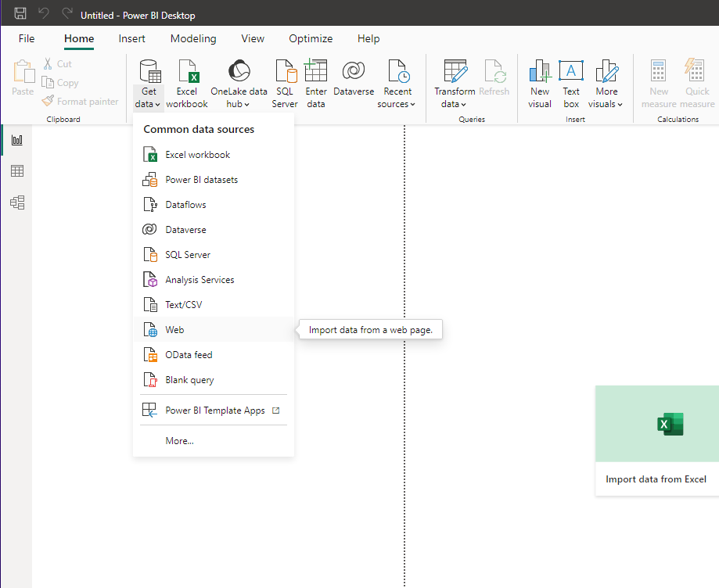719x588 pixels.
Task: Open Power BI Template Apps link
Action: click(x=214, y=411)
